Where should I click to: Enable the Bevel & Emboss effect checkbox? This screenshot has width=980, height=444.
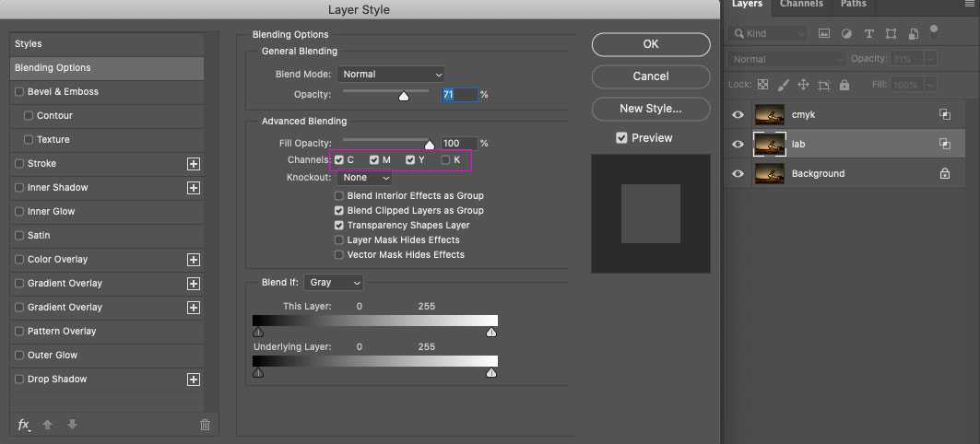click(19, 92)
